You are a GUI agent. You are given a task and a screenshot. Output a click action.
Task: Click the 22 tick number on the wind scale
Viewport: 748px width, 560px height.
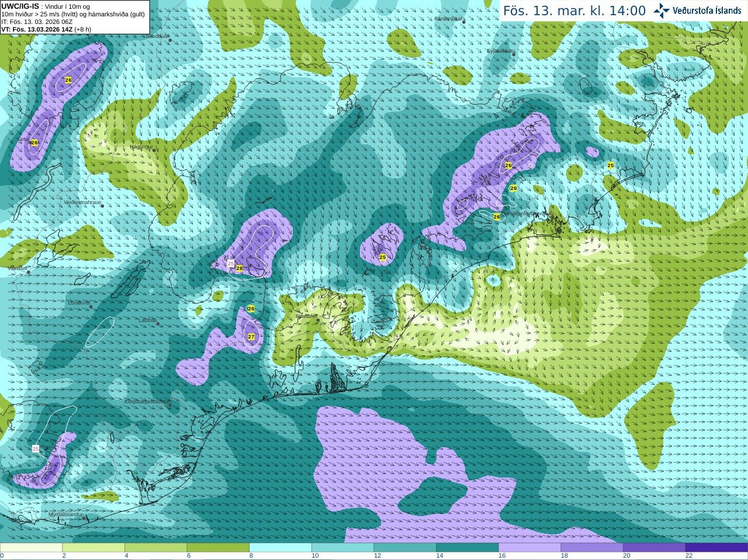point(689,556)
